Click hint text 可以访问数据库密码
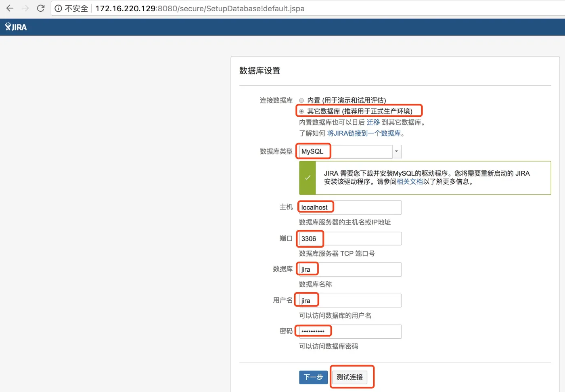This screenshot has height=392, width=565. pyautogui.click(x=329, y=346)
